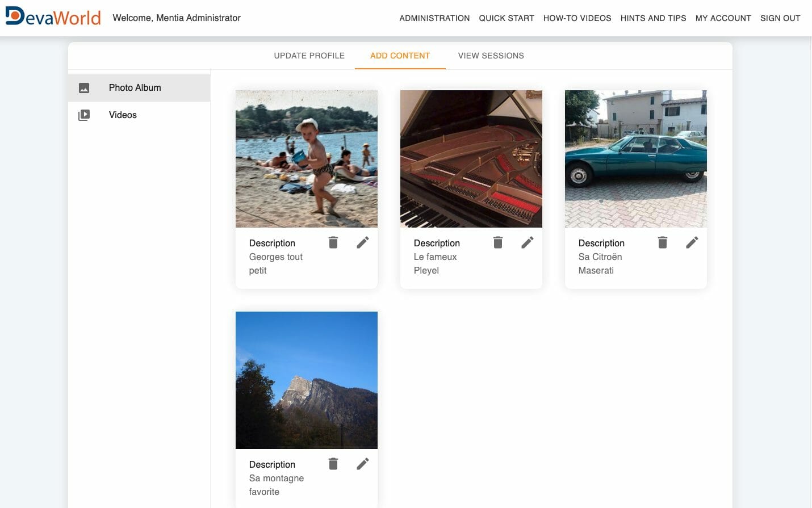
Task: Open Hints and Tips
Action: 654,18
